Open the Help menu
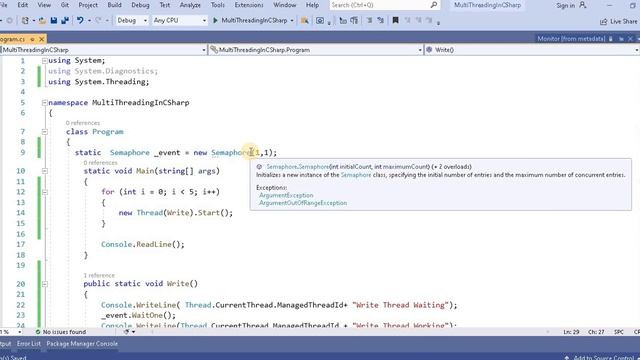Viewport: 640px width, 360px height. point(312,5)
